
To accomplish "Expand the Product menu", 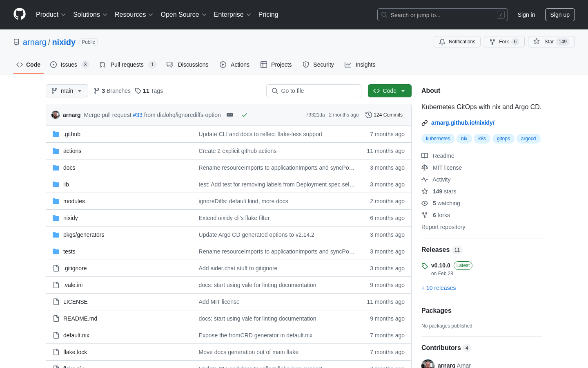I will (x=51, y=15).
